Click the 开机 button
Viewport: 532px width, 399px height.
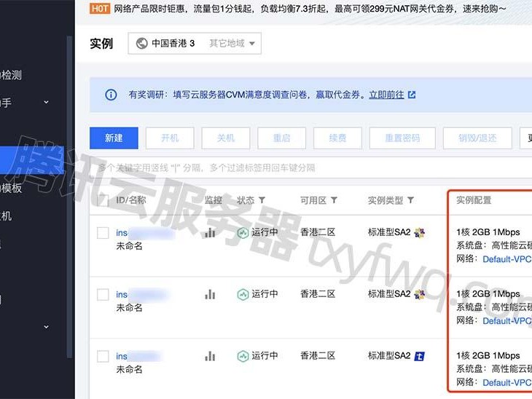click(x=170, y=138)
